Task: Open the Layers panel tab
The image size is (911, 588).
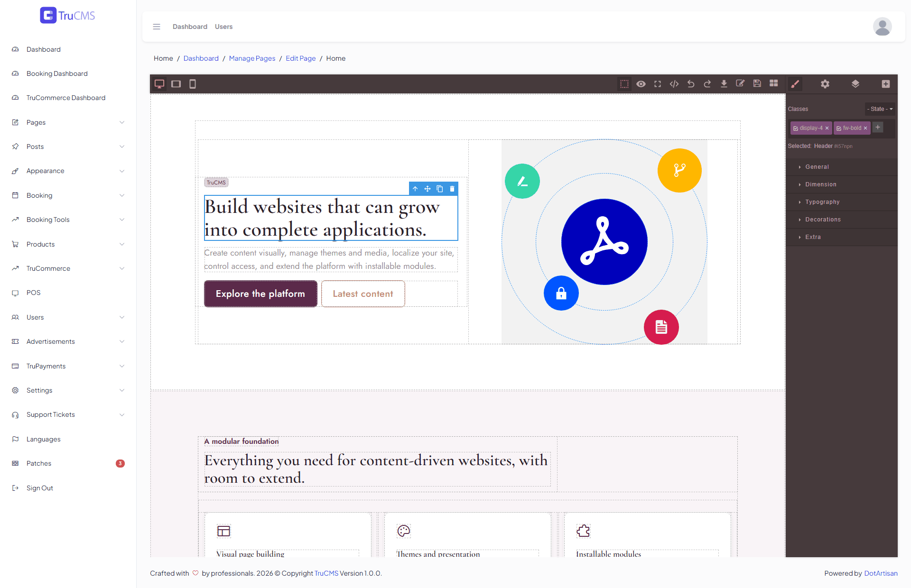Action: [x=855, y=84]
